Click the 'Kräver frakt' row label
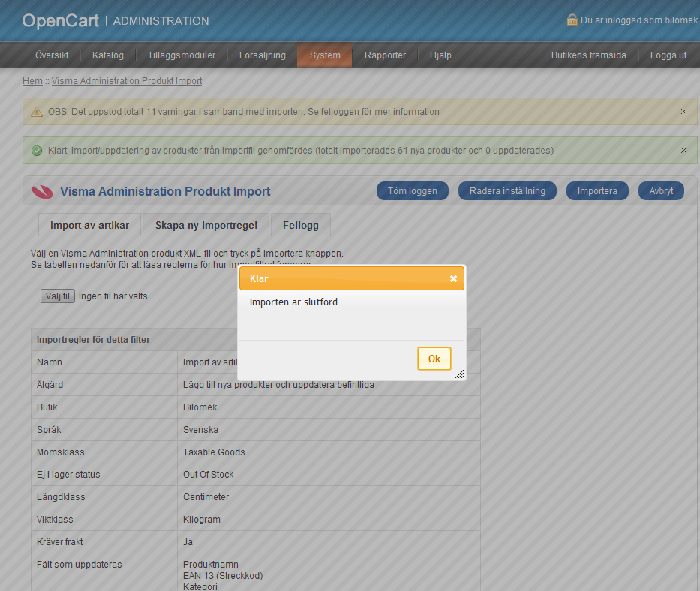 [60, 542]
